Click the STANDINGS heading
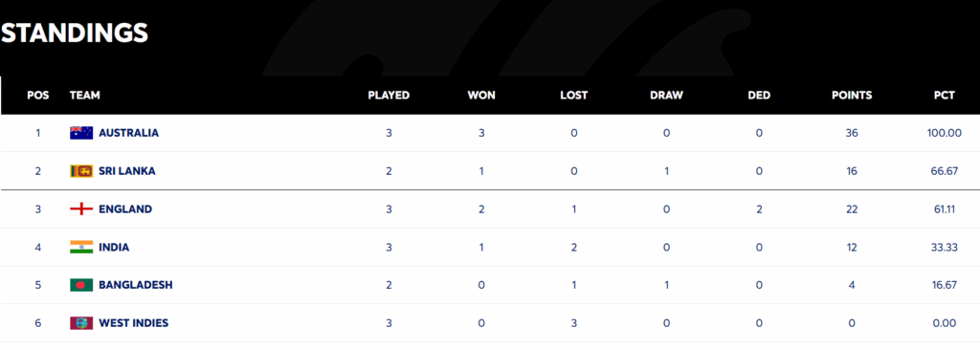980x350 pixels. tap(75, 33)
